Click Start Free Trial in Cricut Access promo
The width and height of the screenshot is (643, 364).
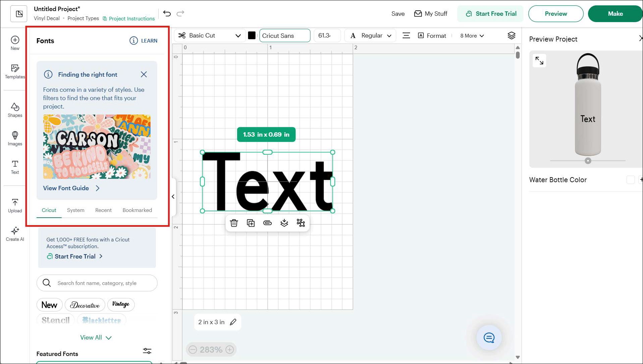pos(75,257)
